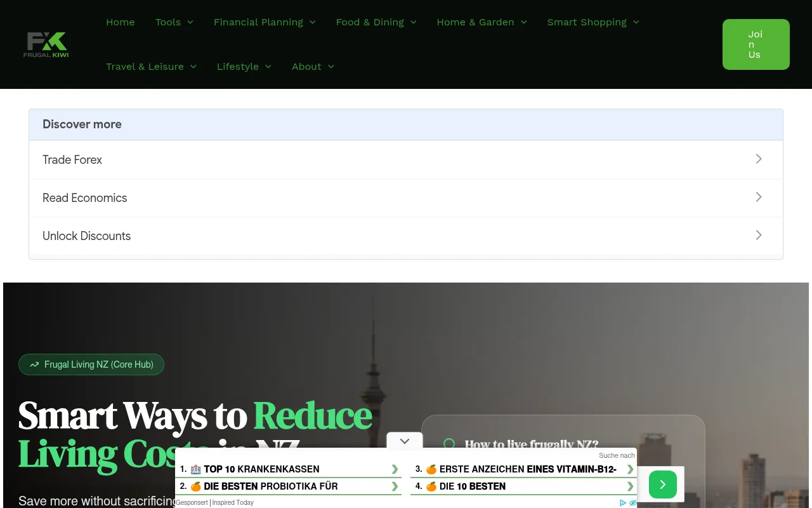The height and width of the screenshot is (508, 812).
Task: Click green chevron on VITAMIN-B12 ad row
Action: pos(630,469)
